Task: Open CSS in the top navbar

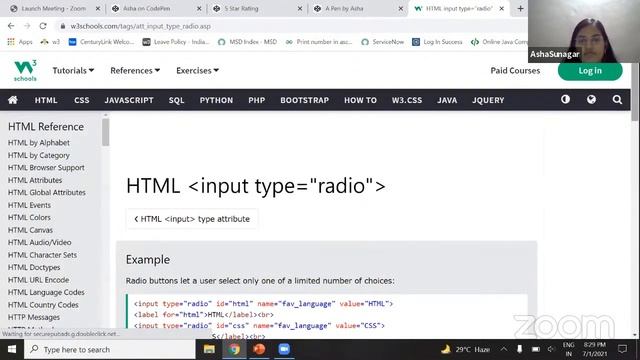Action: [x=82, y=100]
